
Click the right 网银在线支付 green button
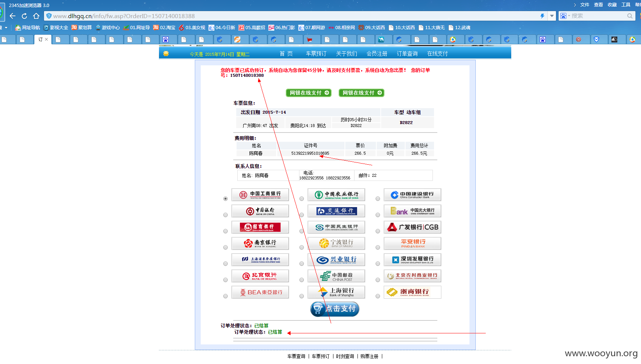pos(362,93)
